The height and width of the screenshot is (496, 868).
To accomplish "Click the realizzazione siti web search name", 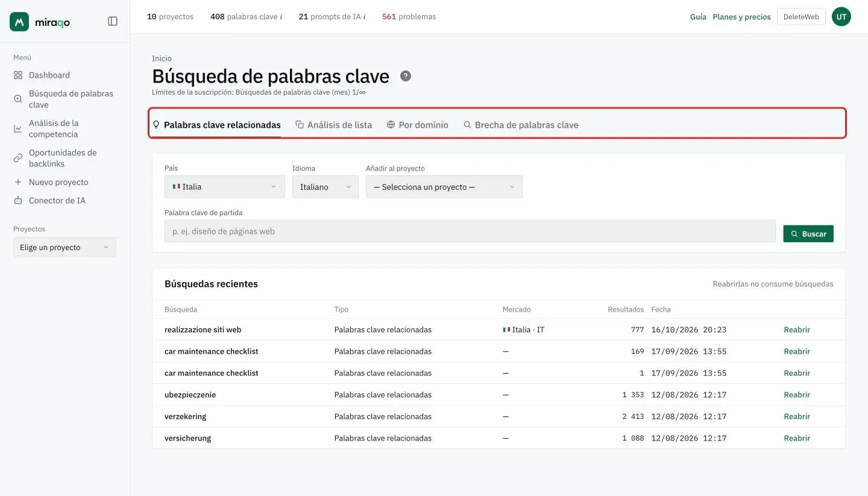I will pos(203,330).
